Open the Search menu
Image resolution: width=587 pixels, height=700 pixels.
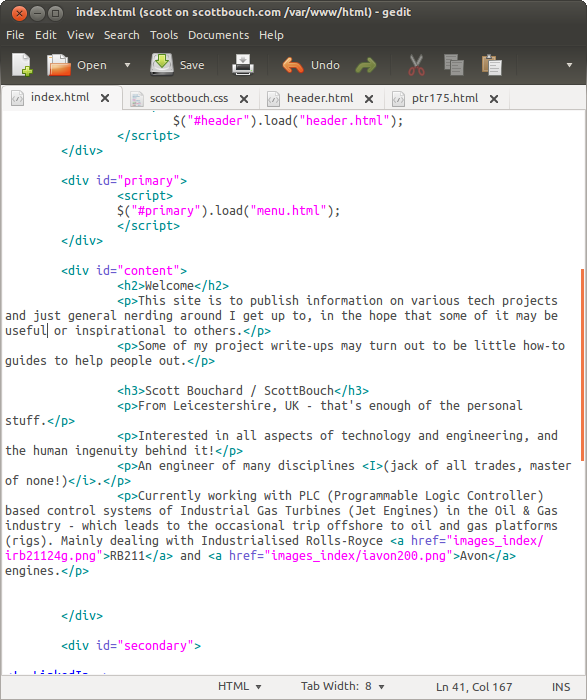click(121, 35)
